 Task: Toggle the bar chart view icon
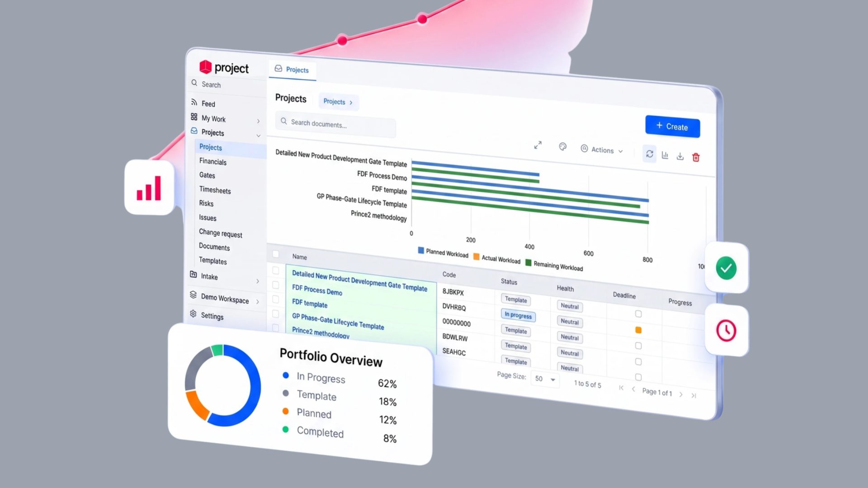(665, 155)
